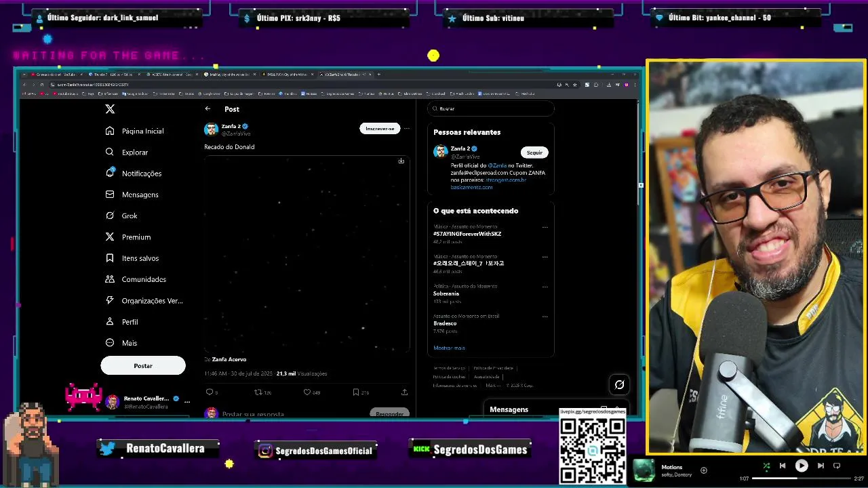Open the Soberania trending topic
This screenshot has height=488, width=868.
click(x=446, y=293)
